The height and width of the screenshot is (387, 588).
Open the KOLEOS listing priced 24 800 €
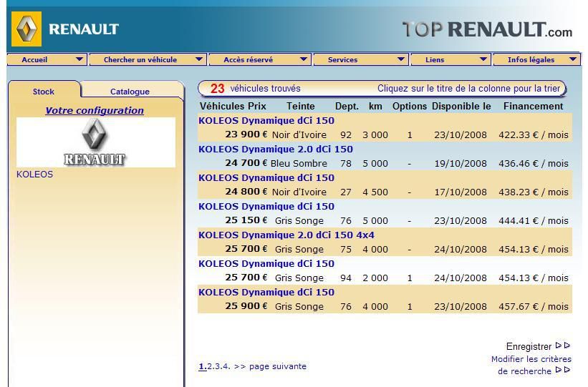point(266,177)
